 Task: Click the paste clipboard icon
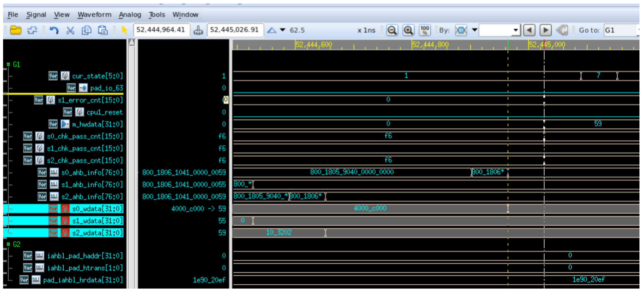[x=103, y=30]
